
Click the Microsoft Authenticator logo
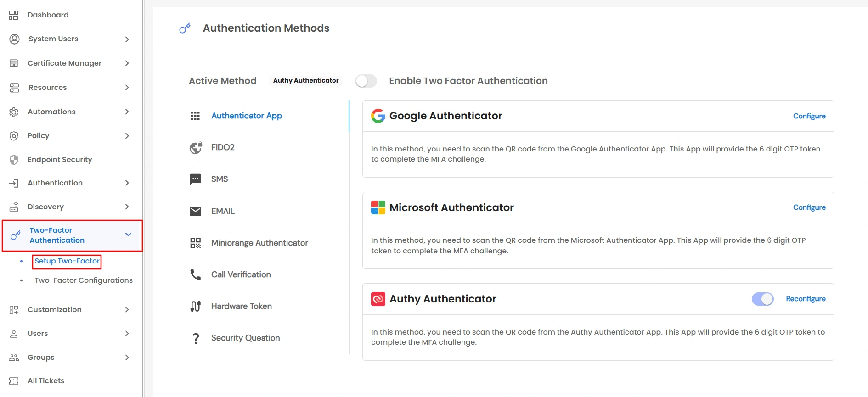click(378, 207)
